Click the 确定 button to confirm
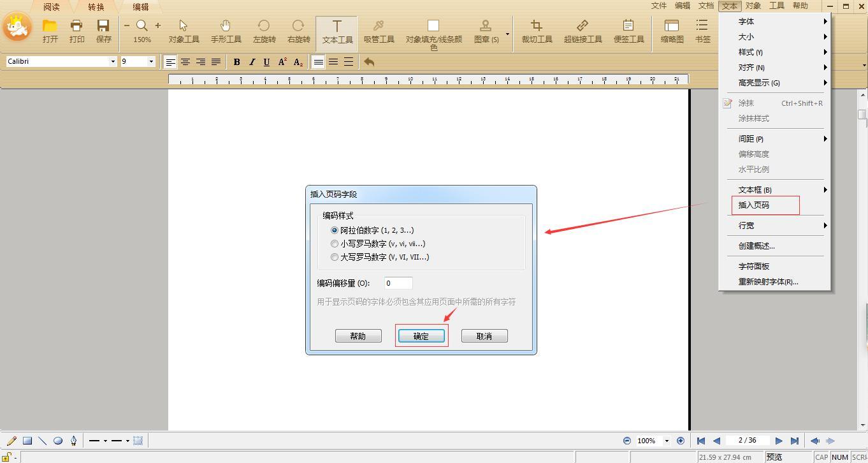Screen dimensions: 868x463 point(421,335)
